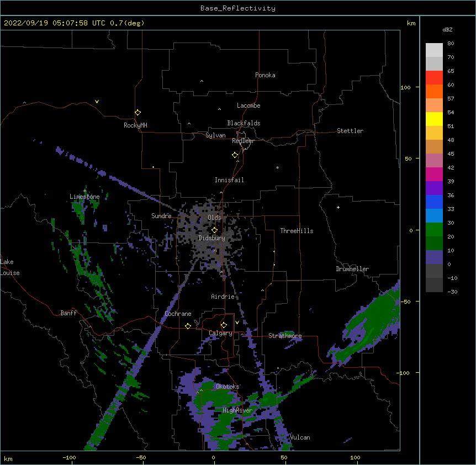Click white caret marker south of Ponoka
The image size is (476, 465).
pos(202,81)
